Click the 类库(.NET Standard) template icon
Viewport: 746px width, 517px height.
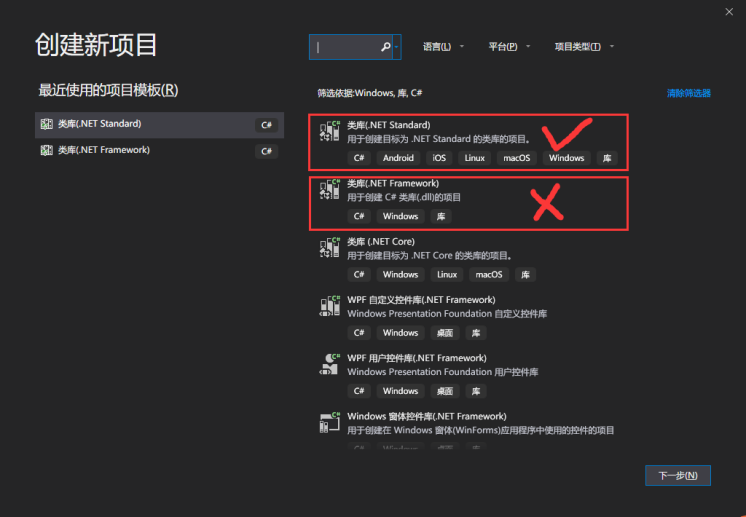(x=330, y=131)
